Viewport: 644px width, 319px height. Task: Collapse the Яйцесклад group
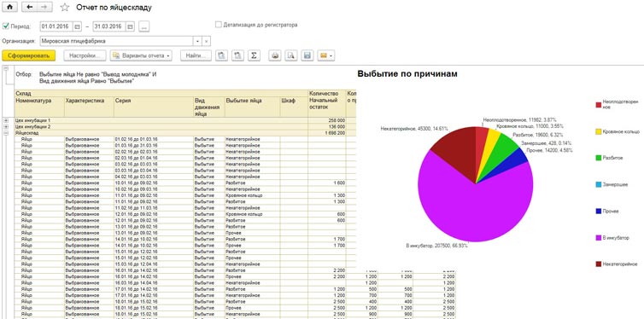(6, 133)
